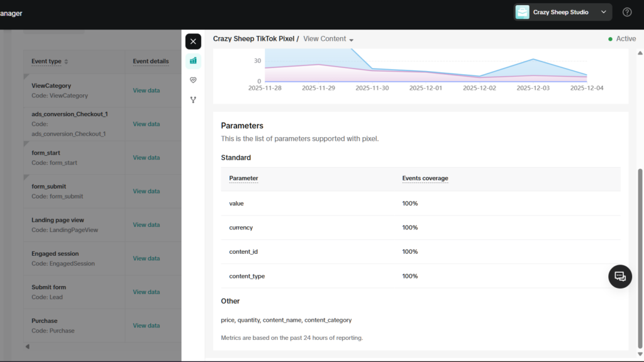
Task: Open View data for form_submit
Action: pos(146,191)
